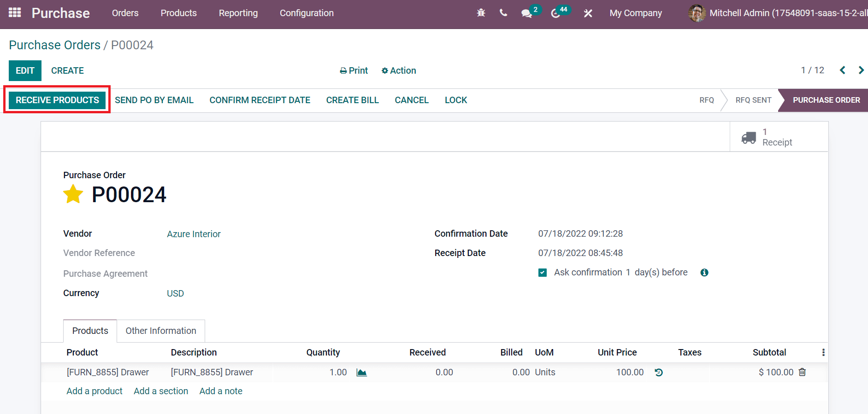
Task: Open the Reporting menu
Action: coord(238,13)
